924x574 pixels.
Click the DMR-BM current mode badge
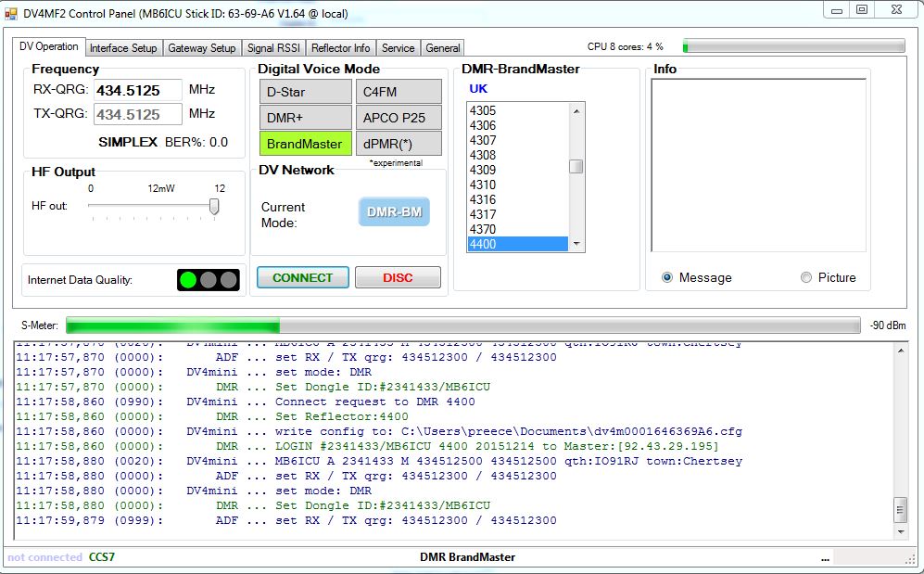394,212
